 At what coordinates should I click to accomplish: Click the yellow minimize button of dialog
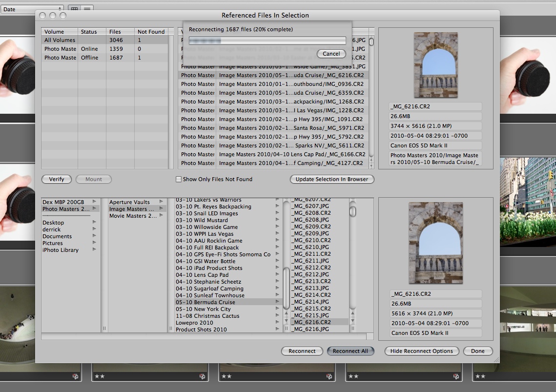(52, 16)
